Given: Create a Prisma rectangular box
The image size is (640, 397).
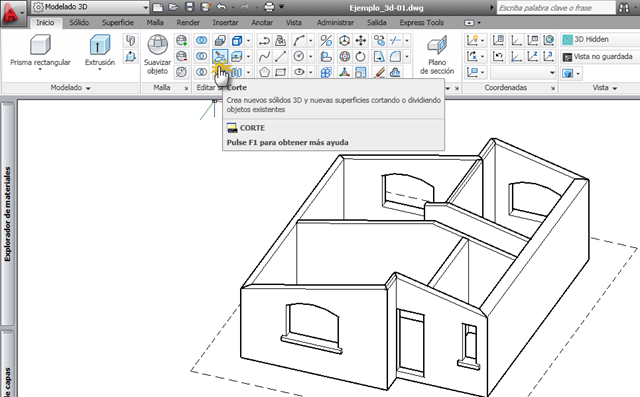Looking at the screenshot, I should [40, 50].
